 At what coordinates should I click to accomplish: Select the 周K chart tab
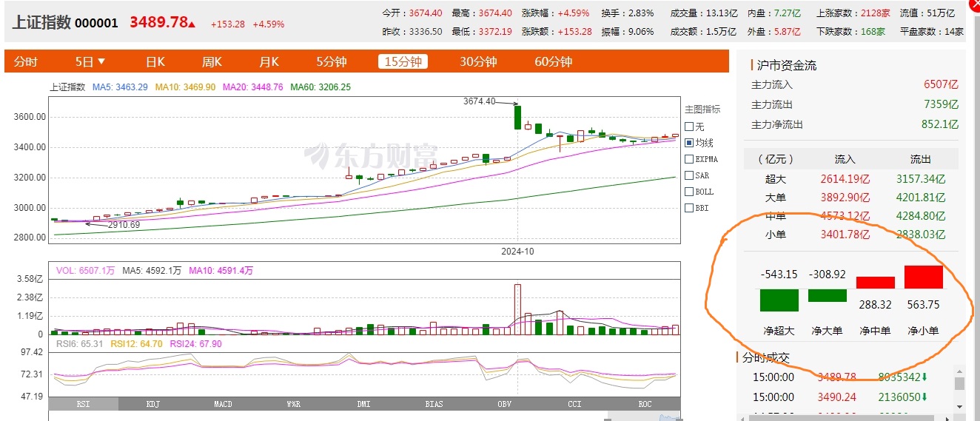click(212, 61)
